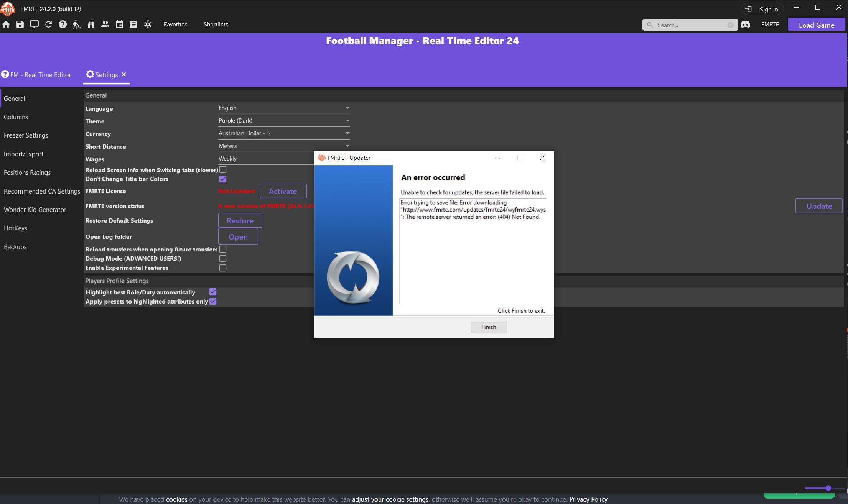This screenshot has width=848, height=504.
Task: Open the walking-man transfers icon
Action: [x=77, y=25]
